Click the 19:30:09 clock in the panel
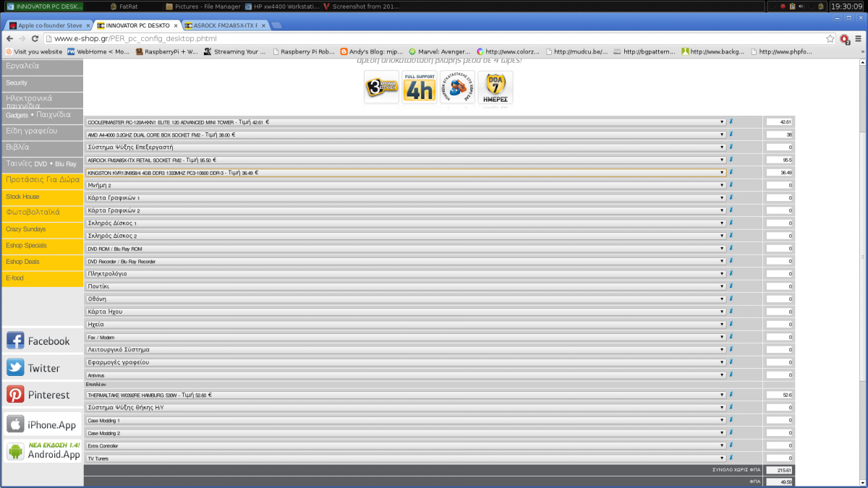This screenshot has height=488, width=868. [848, 7]
